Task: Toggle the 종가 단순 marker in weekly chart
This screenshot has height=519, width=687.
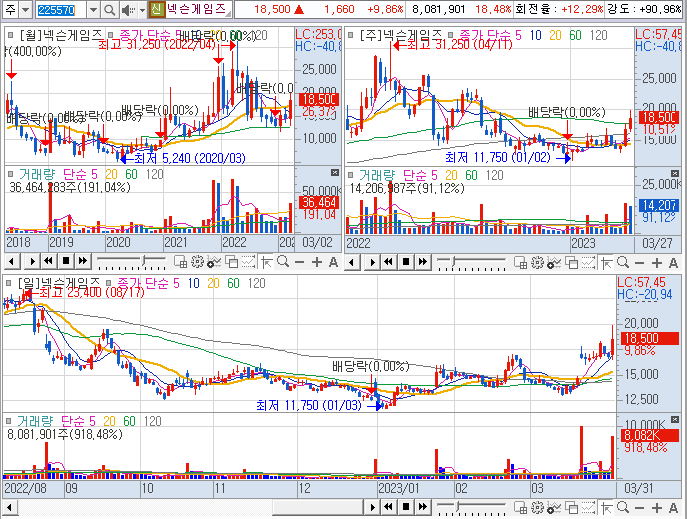Action: pyautogui.click(x=450, y=35)
